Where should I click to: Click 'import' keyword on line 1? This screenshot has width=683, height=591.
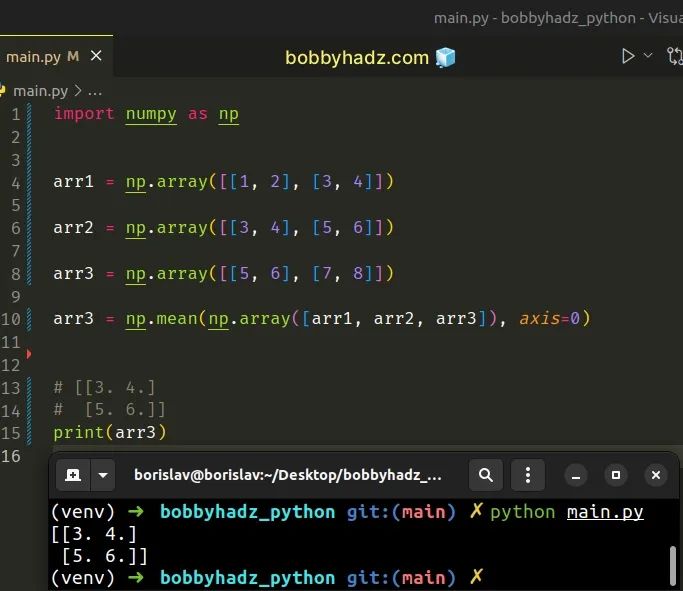[84, 114]
